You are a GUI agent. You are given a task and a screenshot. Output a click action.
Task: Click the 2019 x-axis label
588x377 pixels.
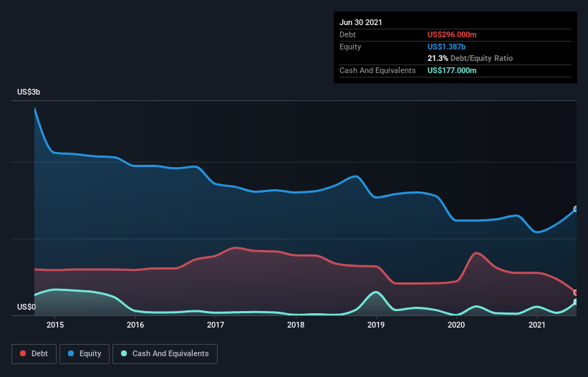376,325
